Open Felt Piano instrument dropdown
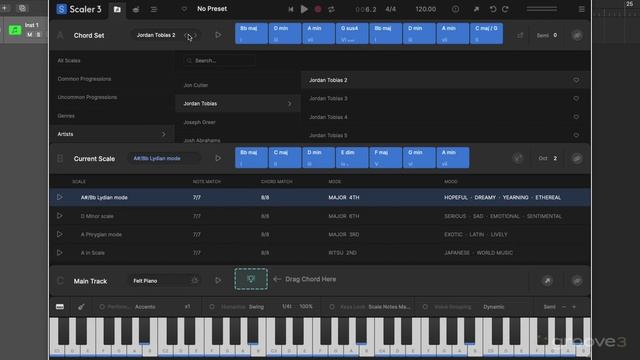 click(164, 281)
